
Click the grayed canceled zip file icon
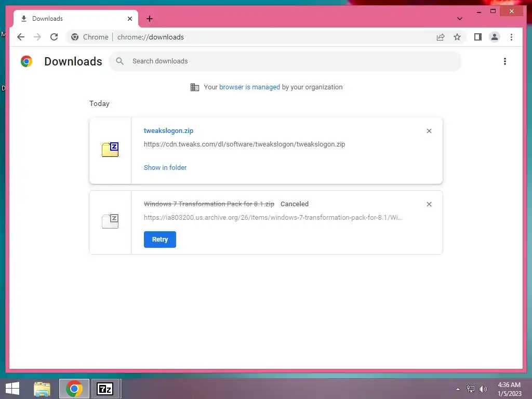[110, 221]
